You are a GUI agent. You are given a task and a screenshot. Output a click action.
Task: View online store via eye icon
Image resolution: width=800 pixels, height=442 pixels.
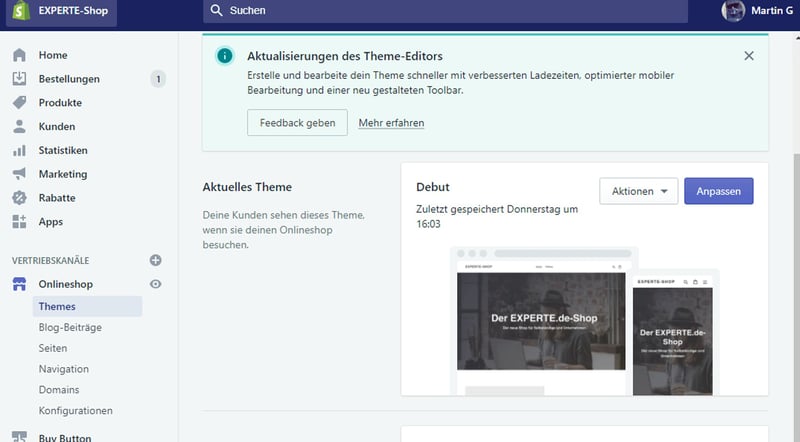155,285
